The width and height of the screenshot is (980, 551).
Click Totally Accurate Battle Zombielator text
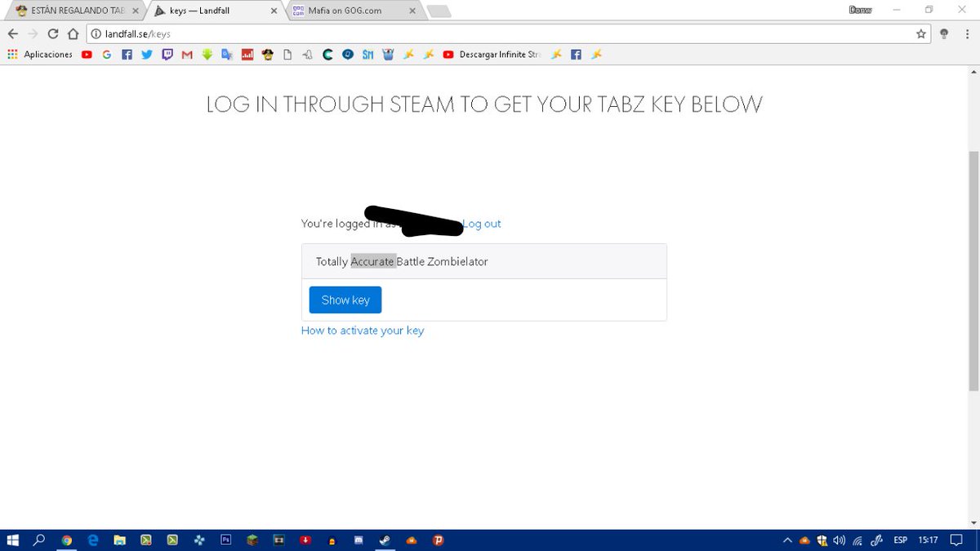(402, 262)
